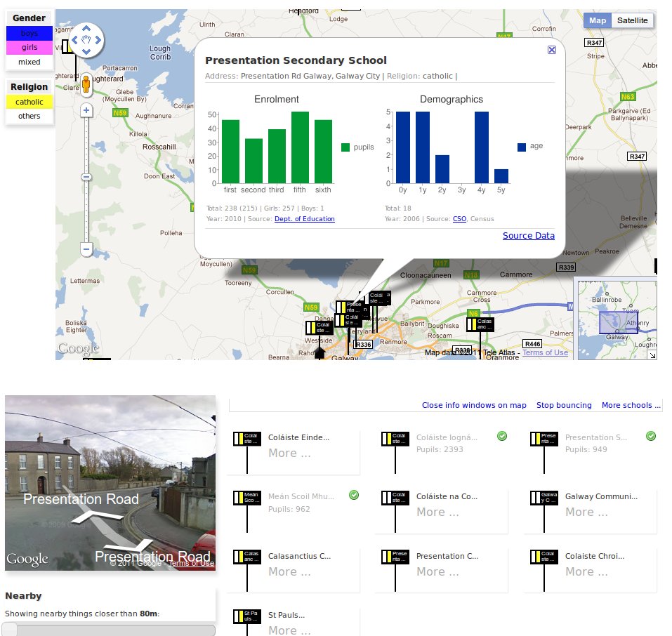This screenshot has width=672, height=636.
Task: Click the Calasanctius school marker near N6
Action: [480, 324]
